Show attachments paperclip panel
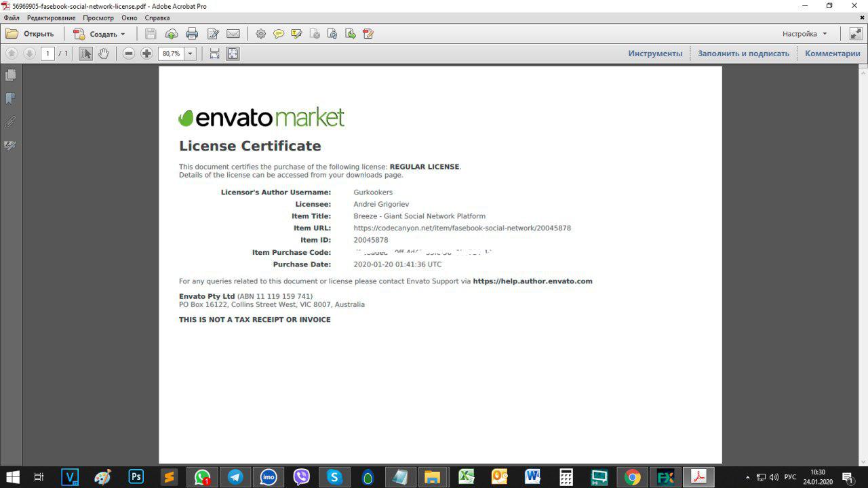 point(10,122)
